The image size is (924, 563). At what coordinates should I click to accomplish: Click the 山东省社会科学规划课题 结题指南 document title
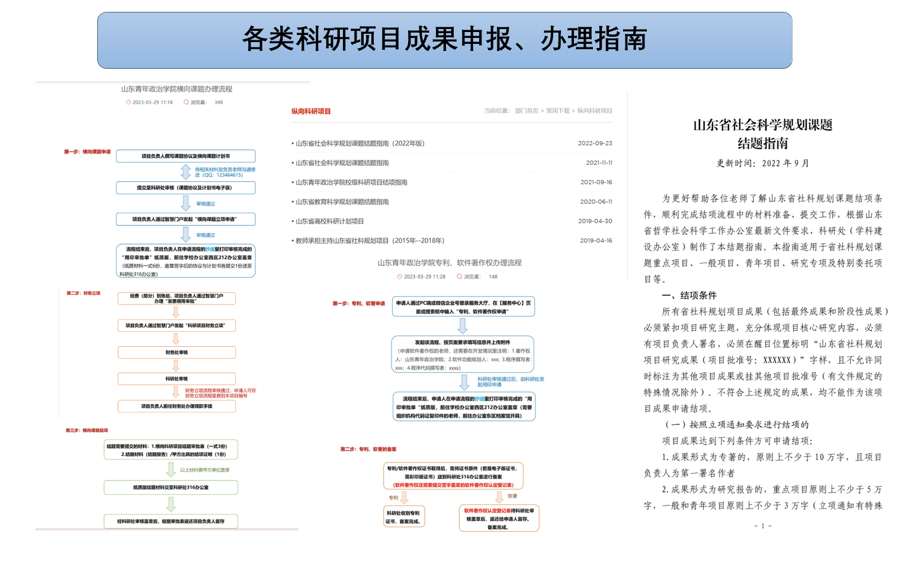coord(762,134)
